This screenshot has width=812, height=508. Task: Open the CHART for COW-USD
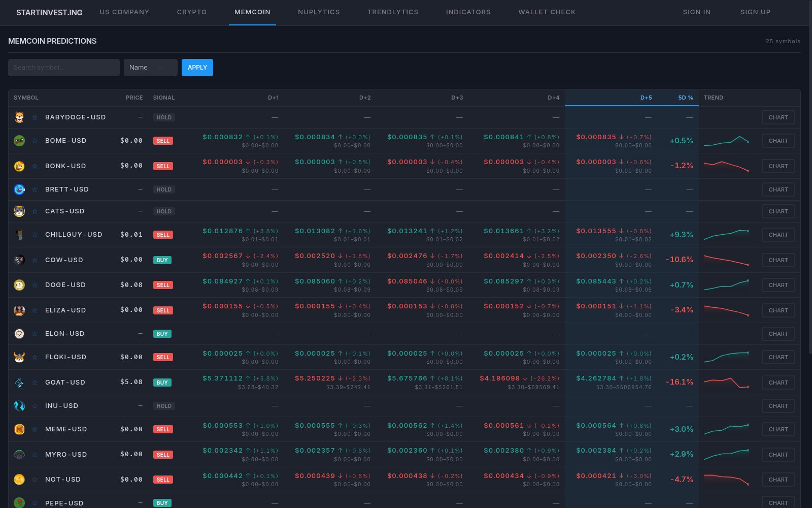[x=778, y=260]
